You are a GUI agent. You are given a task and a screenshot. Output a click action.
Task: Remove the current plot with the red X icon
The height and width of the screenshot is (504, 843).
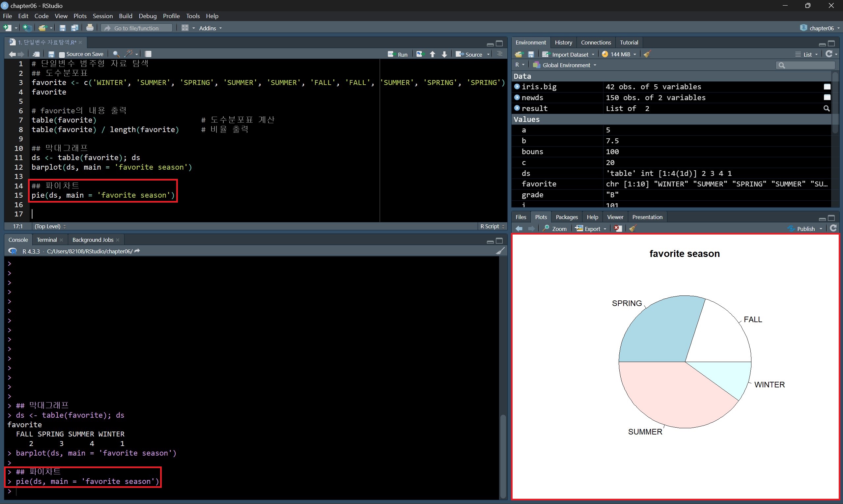(618, 229)
